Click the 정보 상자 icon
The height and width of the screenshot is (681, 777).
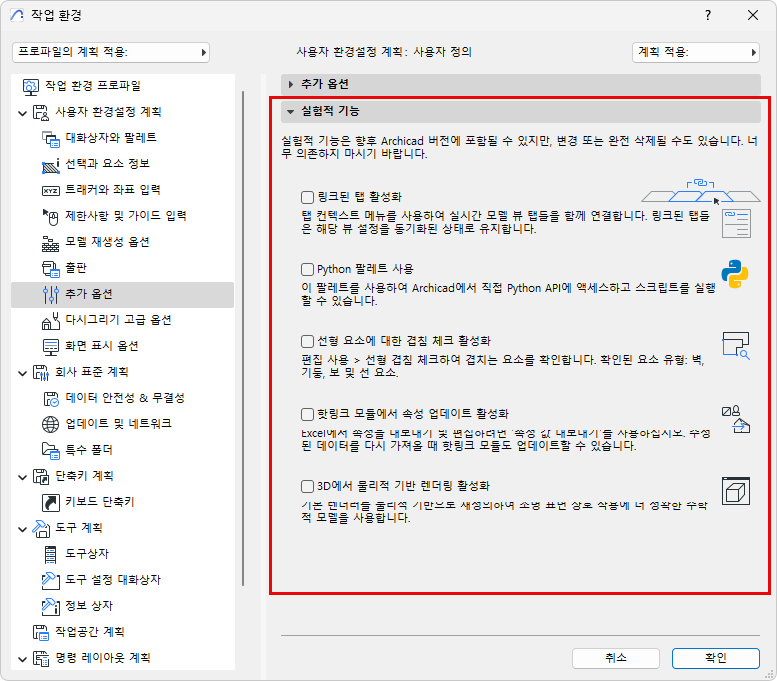[51, 606]
